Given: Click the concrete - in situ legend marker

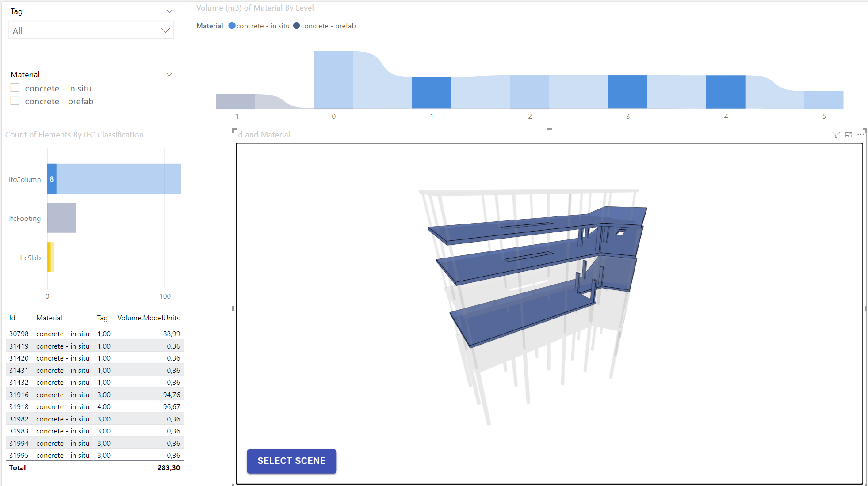Looking at the screenshot, I should point(232,26).
